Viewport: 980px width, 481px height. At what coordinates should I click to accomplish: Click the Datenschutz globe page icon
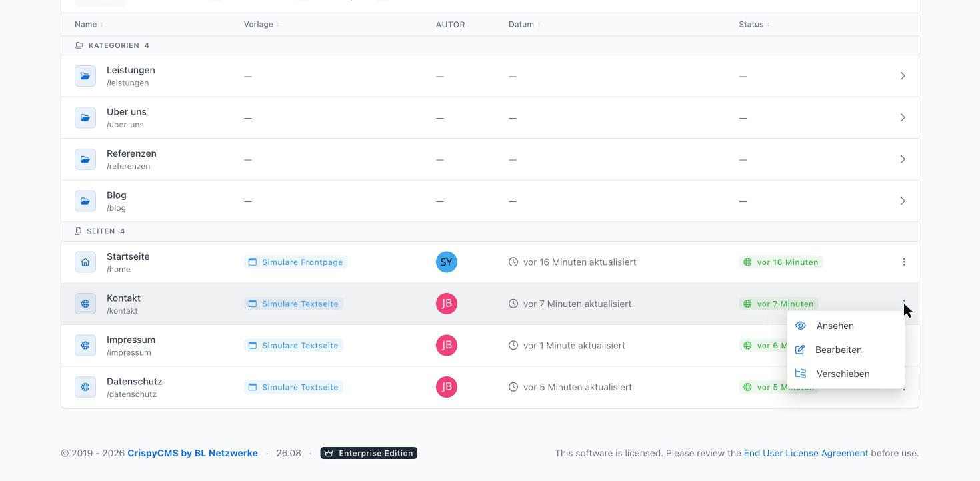point(85,387)
